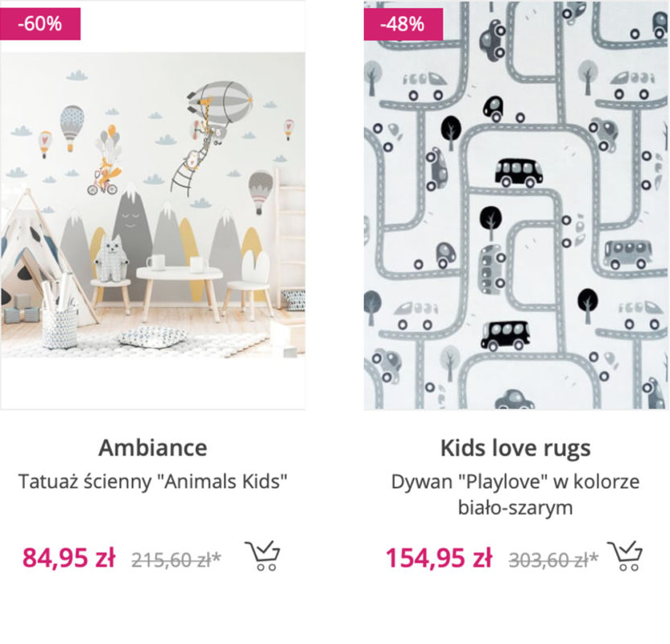Open Dywan "Playlove" w kolorze biało-szarym title

(515, 494)
